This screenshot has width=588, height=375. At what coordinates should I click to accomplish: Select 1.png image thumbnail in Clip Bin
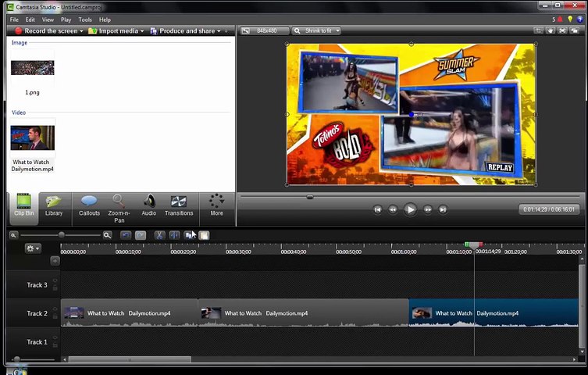point(32,68)
